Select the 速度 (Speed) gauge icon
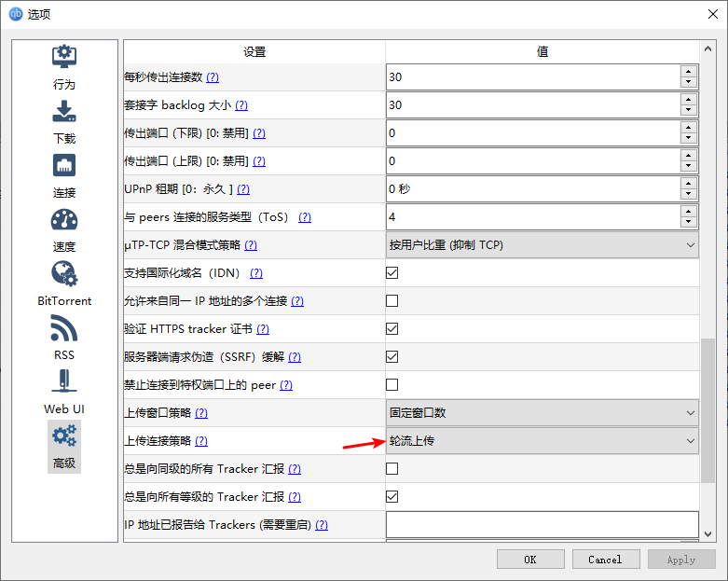Screen dimensions: 728x581 pyautogui.click(x=64, y=220)
